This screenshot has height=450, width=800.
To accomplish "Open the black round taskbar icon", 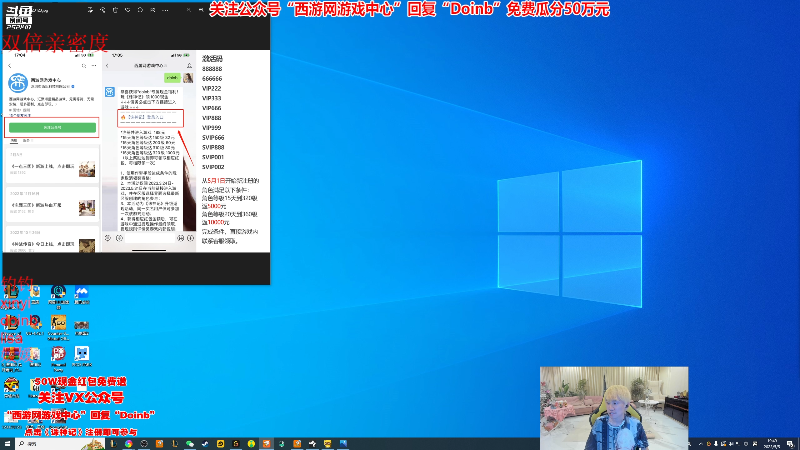I will tap(144, 444).
